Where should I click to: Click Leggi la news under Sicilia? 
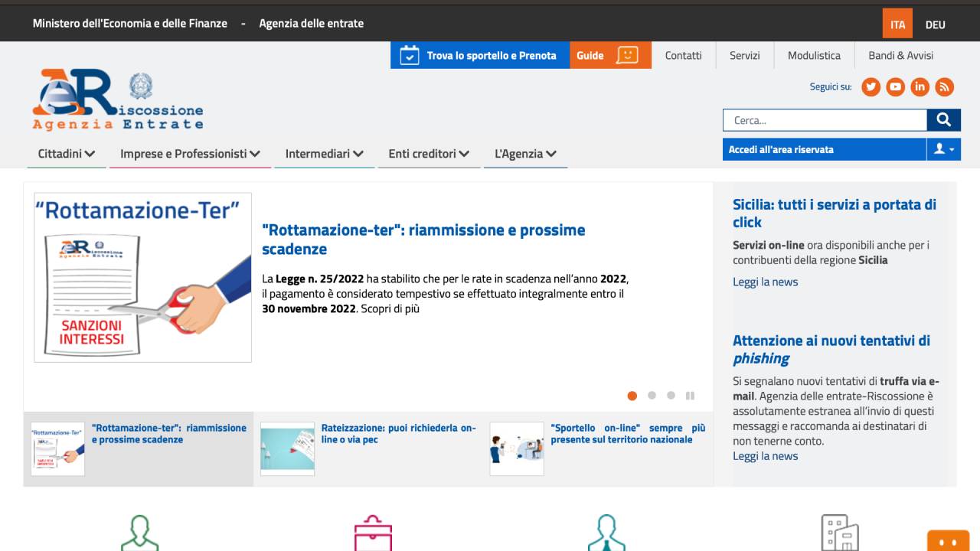click(x=765, y=282)
